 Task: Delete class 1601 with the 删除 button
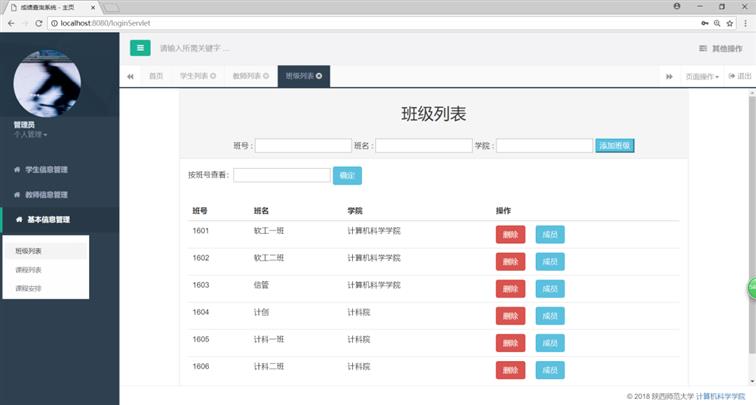(x=510, y=234)
